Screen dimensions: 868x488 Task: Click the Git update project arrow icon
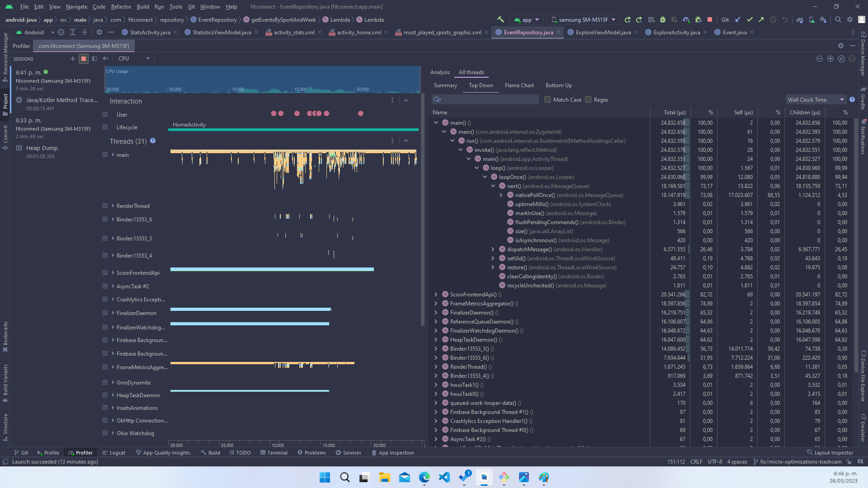[x=738, y=19]
